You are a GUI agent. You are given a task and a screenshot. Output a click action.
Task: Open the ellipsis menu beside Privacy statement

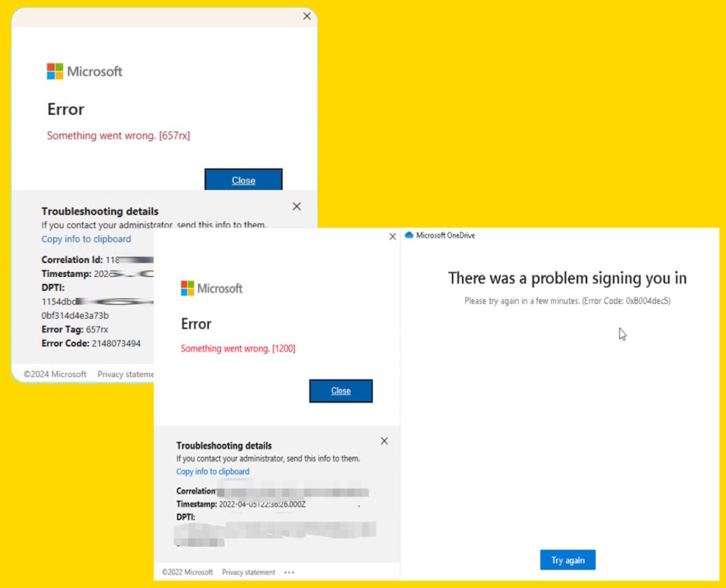[289, 572]
